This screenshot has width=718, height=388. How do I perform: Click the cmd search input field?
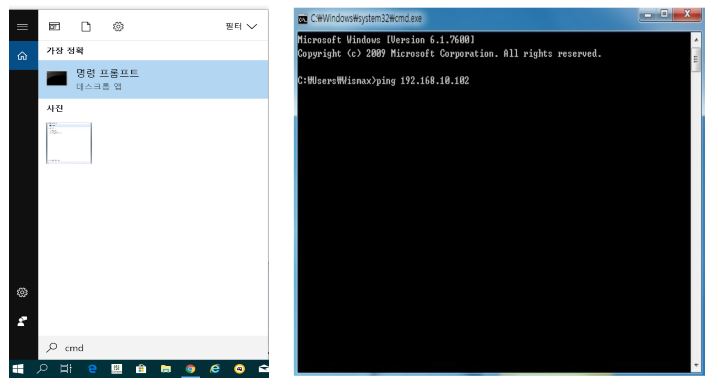[153, 348]
